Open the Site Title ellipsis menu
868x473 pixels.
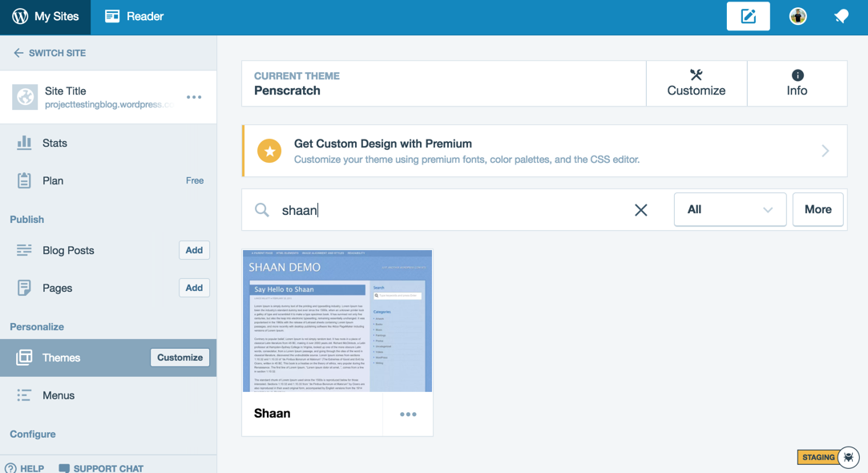194,97
